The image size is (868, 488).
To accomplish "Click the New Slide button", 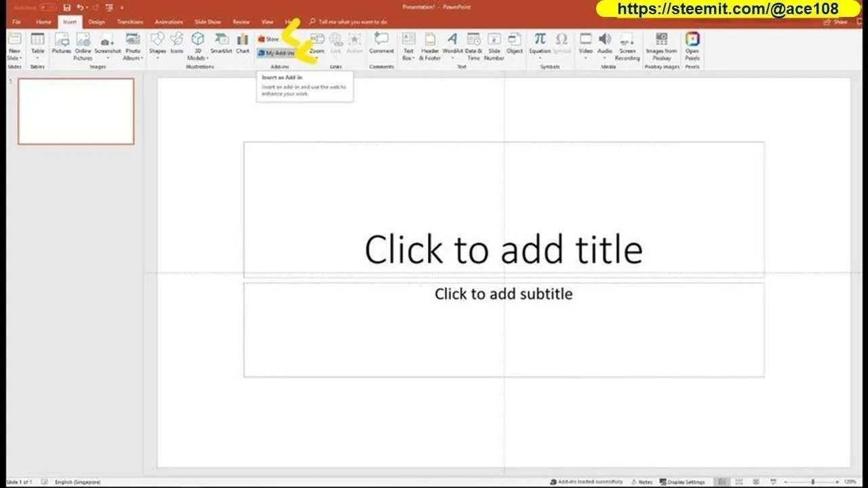I will (x=14, y=46).
